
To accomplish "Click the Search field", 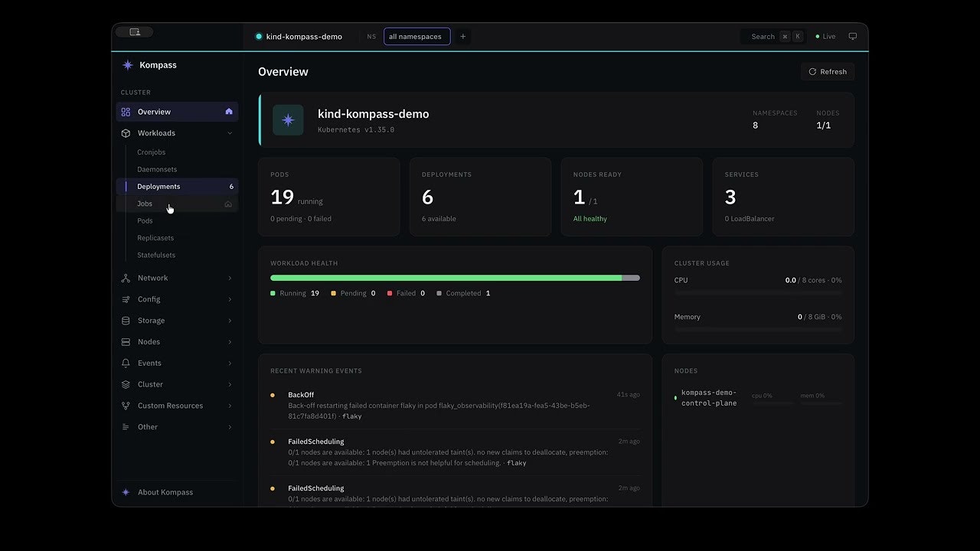I will 773,36.
